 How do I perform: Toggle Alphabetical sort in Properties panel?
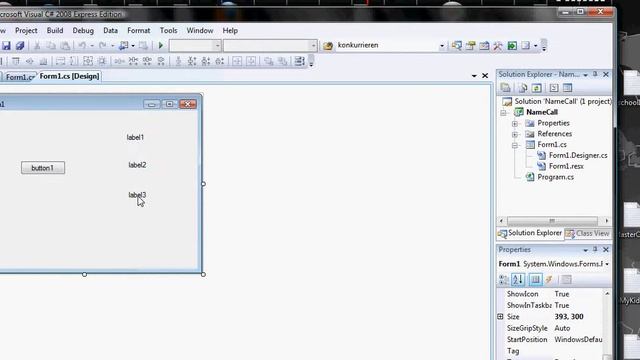click(x=518, y=280)
